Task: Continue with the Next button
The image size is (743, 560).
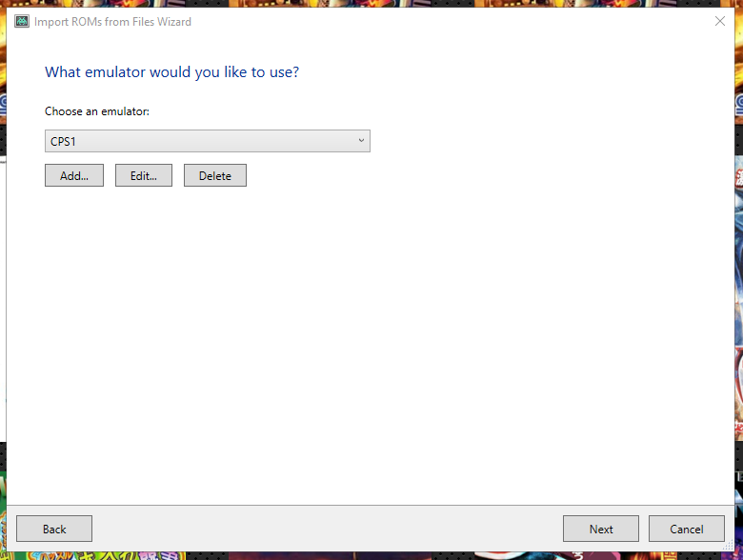Action: pyautogui.click(x=601, y=529)
